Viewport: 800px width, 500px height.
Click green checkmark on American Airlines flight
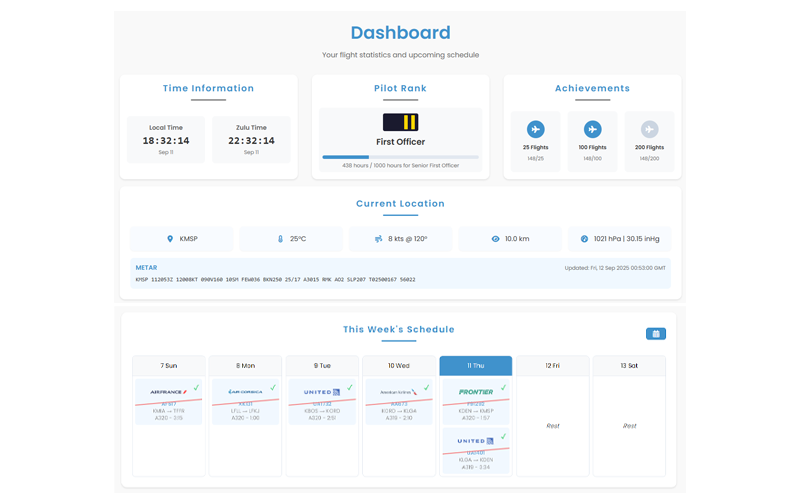(x=427, y=387)
